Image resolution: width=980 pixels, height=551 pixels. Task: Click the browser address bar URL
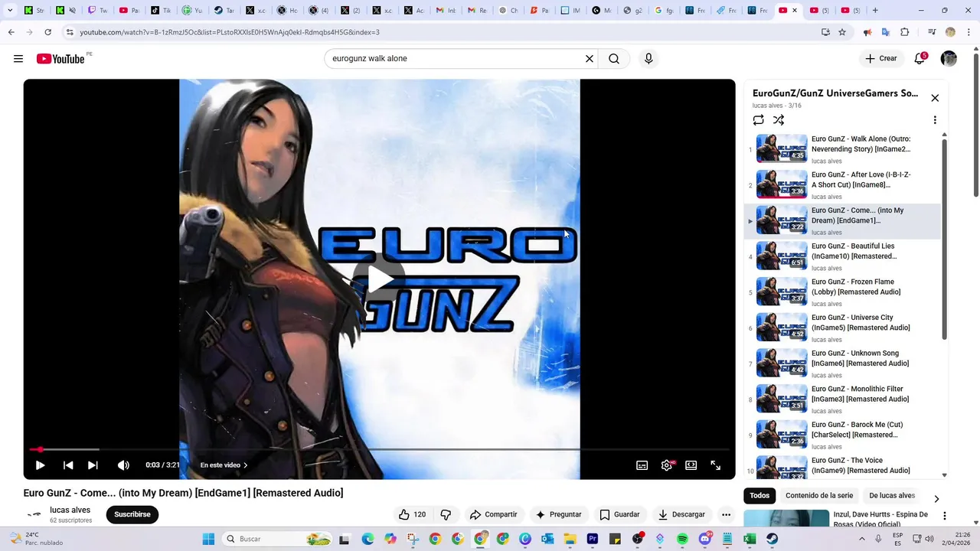(x=230, y=32)
